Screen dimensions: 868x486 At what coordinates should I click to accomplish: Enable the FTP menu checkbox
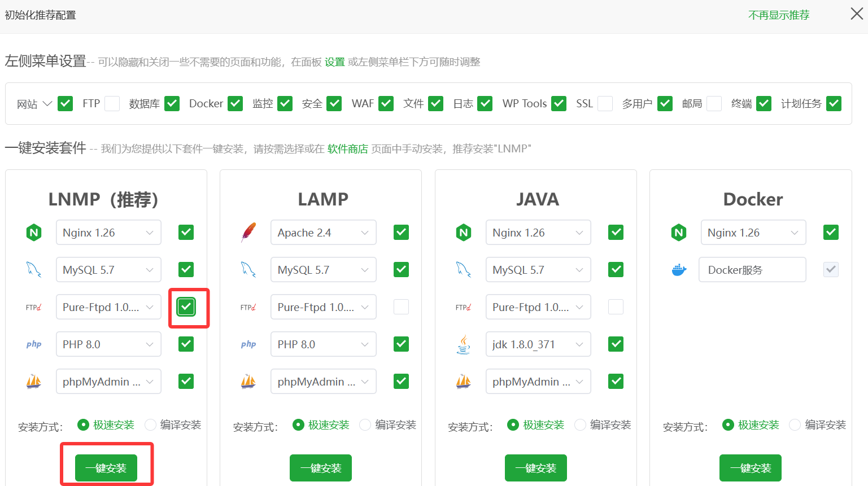pyautogui.click(x=112, y=104)
